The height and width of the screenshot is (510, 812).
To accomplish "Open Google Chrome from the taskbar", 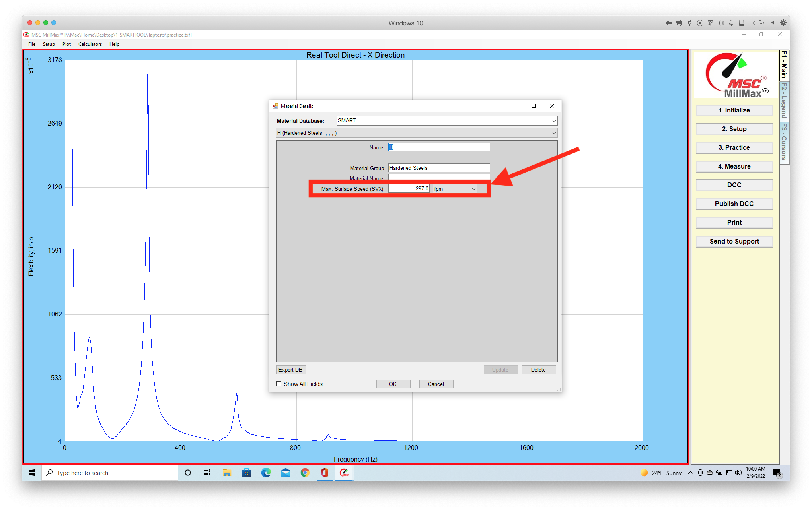I will click(305, 473).
